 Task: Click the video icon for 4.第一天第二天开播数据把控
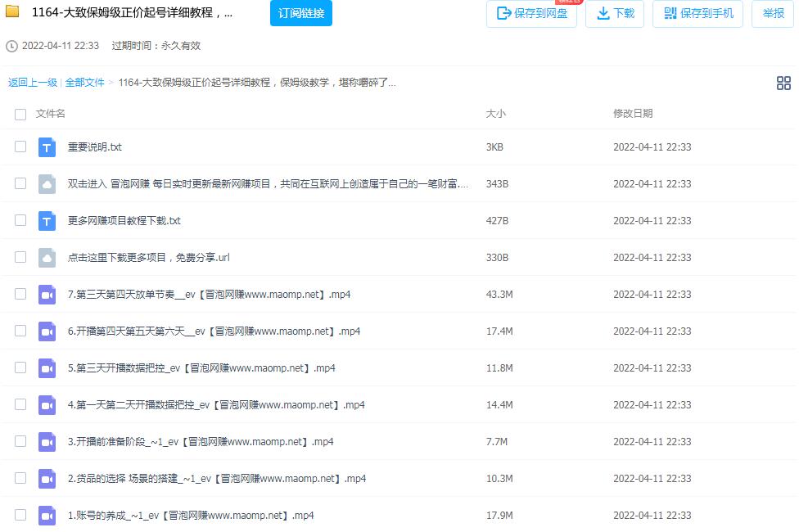[47, 405]
